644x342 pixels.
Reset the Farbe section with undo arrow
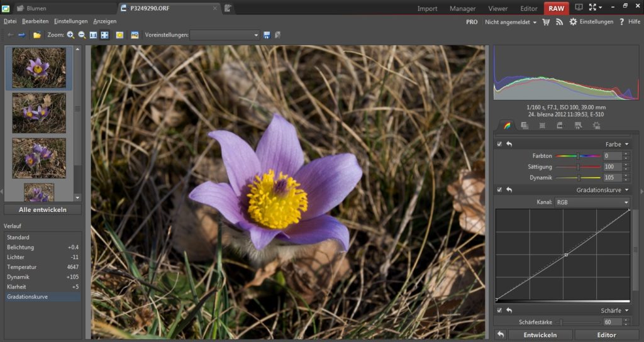[x=509, y=144]
